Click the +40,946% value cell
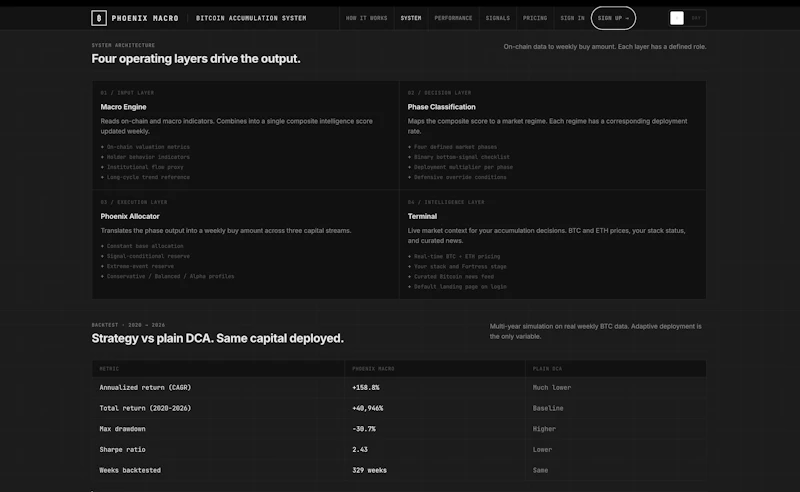The image size is (800, 492). point(367,408)
